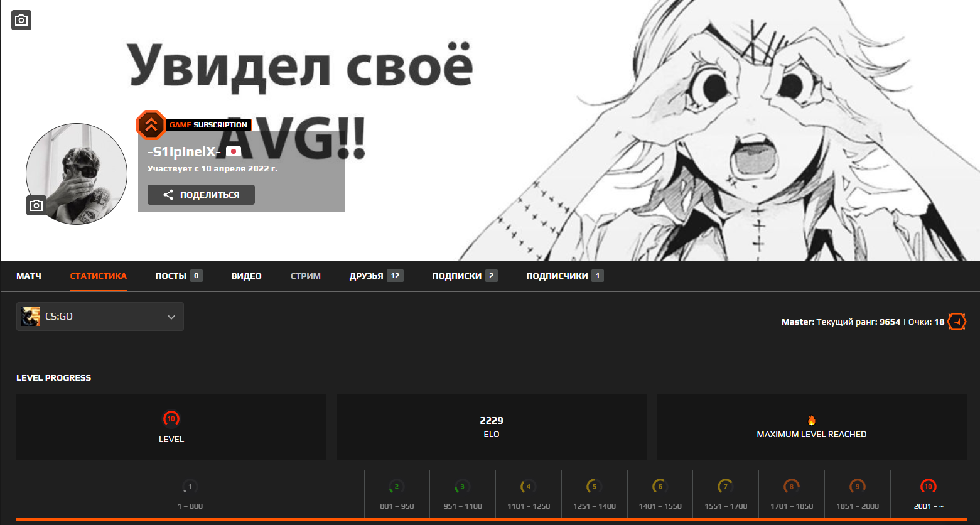The image size is (980, 525).
Task: Click the 1551 – 1700 ELO range
Action: (726, 506)
